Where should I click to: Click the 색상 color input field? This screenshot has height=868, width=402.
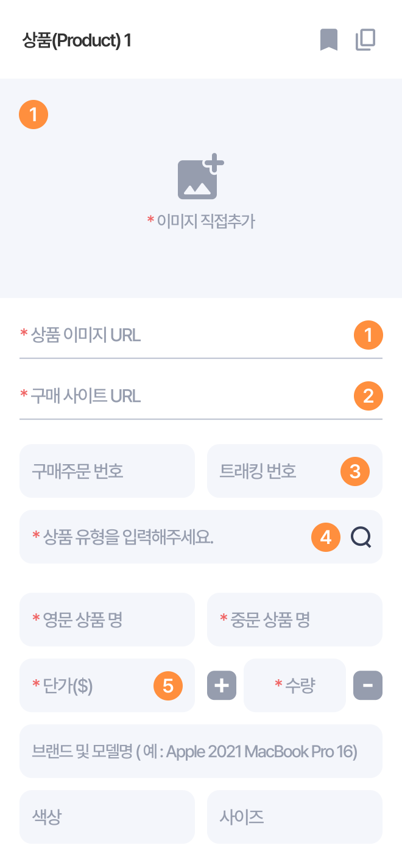point(107,817)
